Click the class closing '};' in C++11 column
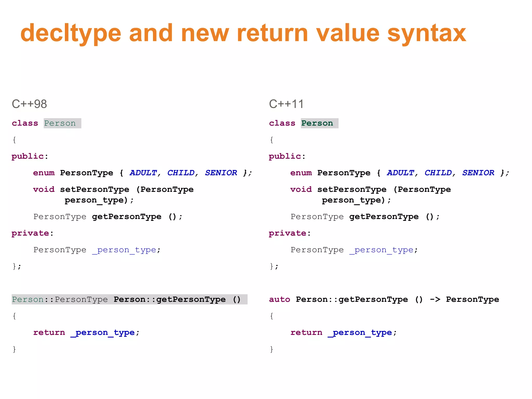 274,266
